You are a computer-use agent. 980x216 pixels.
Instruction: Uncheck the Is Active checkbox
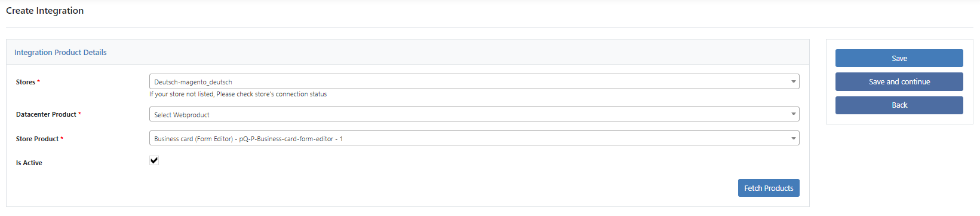click(154, 160)
